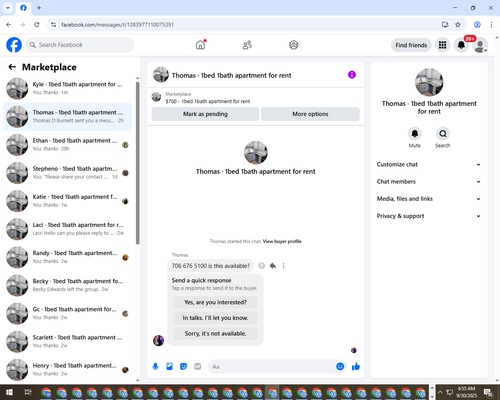Open Gc's apartment conversation
Image resolution: width=500 pixels, height=400 pixels.
[x=67, y=314]
